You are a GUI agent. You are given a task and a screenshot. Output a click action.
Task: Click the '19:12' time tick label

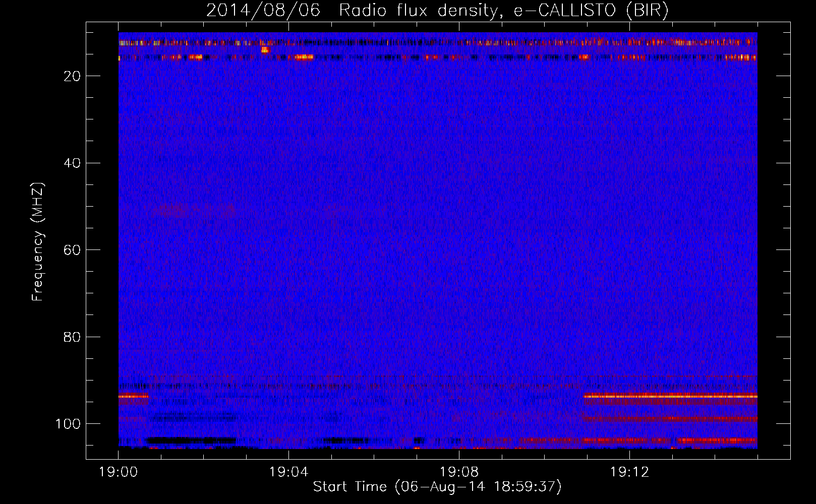click(x=630, y=472)
